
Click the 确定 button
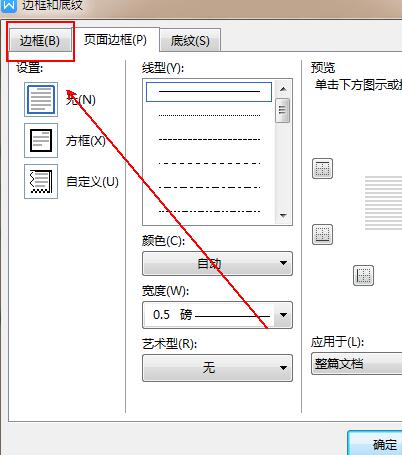click(x=375, y=443)
